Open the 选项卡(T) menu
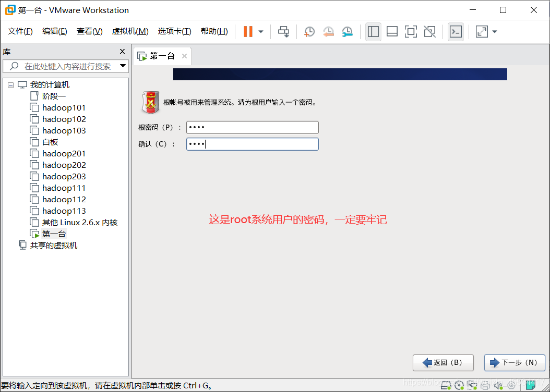The image size is (550, 392). coord(174,31)
